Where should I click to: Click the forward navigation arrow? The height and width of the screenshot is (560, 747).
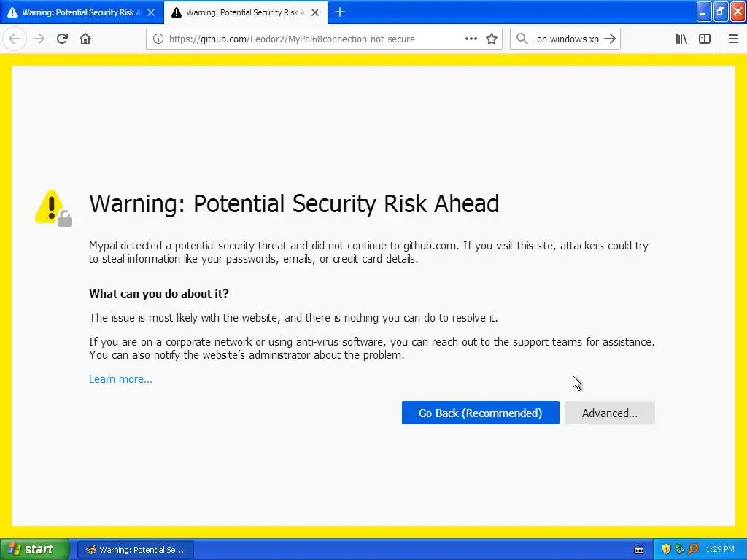click(39, 39)
